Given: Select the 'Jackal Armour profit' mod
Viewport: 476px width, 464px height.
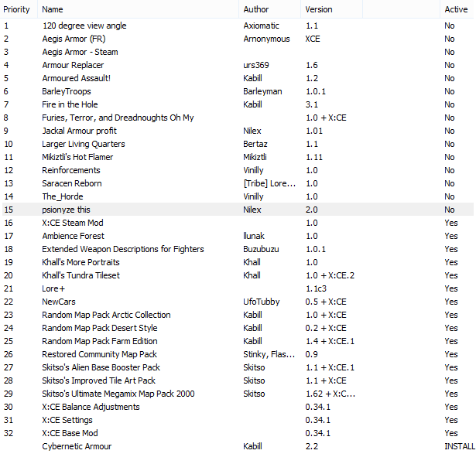Looking at the screenshot, I should click(x=79, y=131).
